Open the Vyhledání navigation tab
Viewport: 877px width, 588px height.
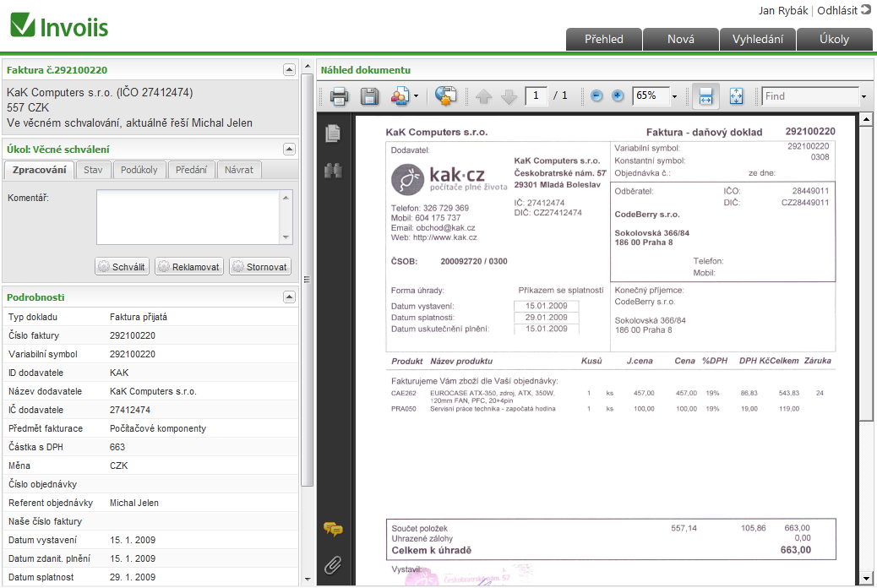tap(757, 39)
